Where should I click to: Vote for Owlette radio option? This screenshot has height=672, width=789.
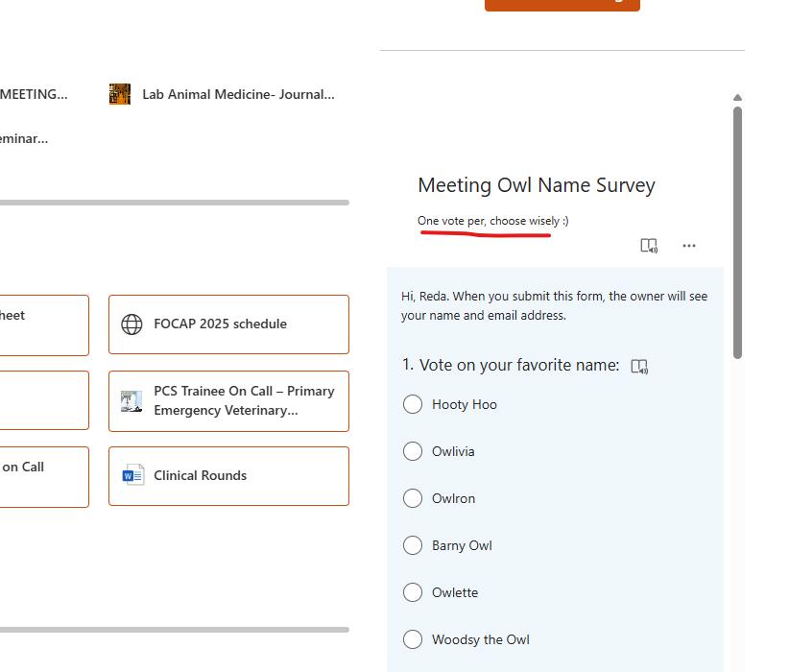pyautogui.click(x=413, y=592)
